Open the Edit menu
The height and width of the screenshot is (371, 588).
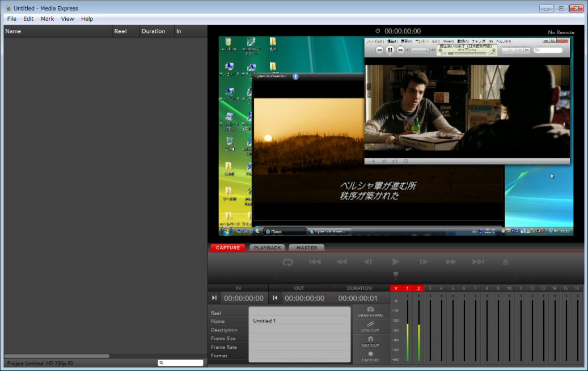(x=28, y=19)
